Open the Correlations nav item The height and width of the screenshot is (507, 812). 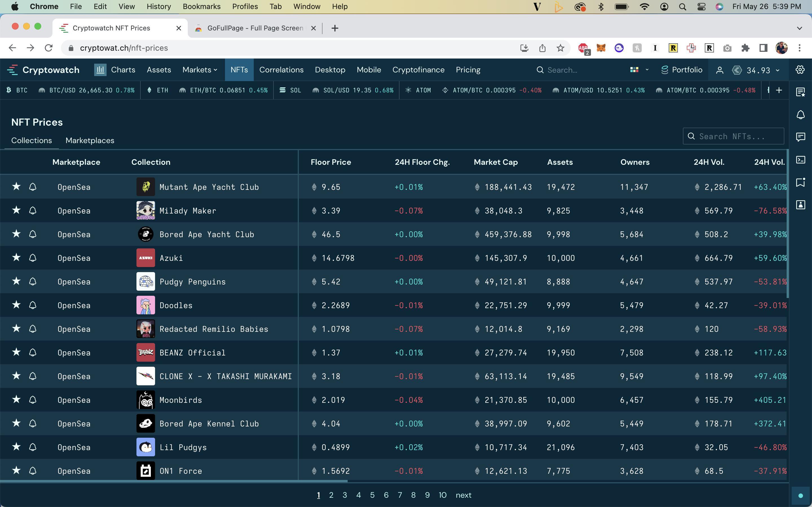tap(281, 70)
